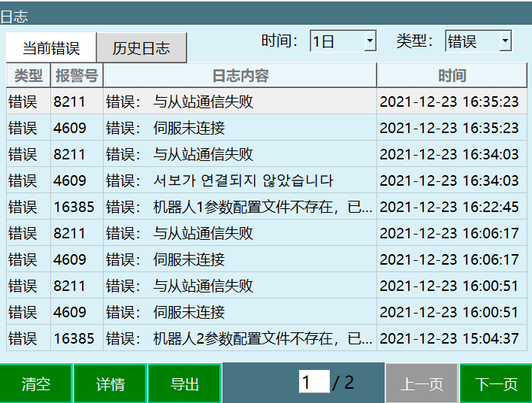
Task: Open the 历史日志 tab
Action: [x=141, y=48]
